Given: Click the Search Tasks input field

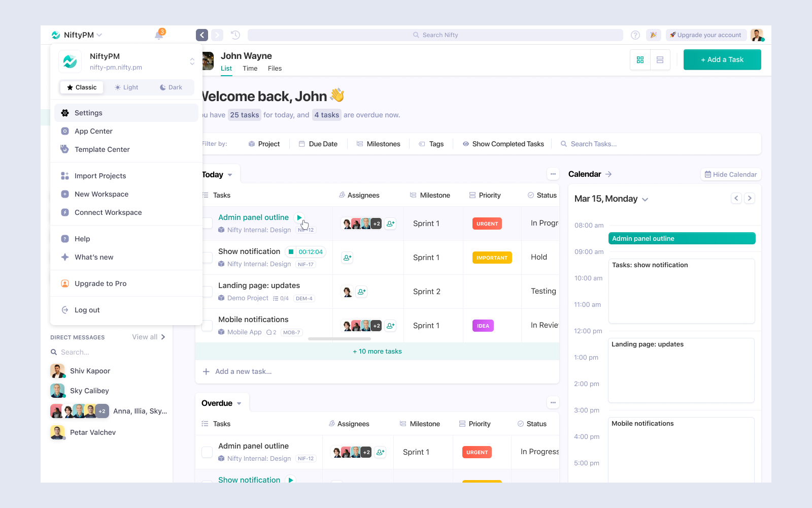Looking at the screenshot, I should coord(609,144).
